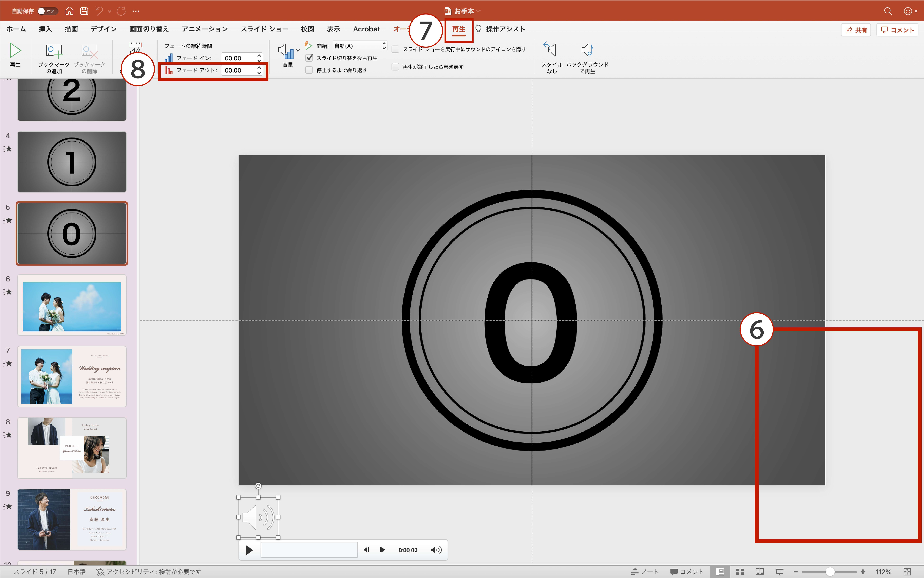Viewport: 924px width, 578px height.
Task: Check 再生が終了したら巻き戻す
Action: point(395,67)
